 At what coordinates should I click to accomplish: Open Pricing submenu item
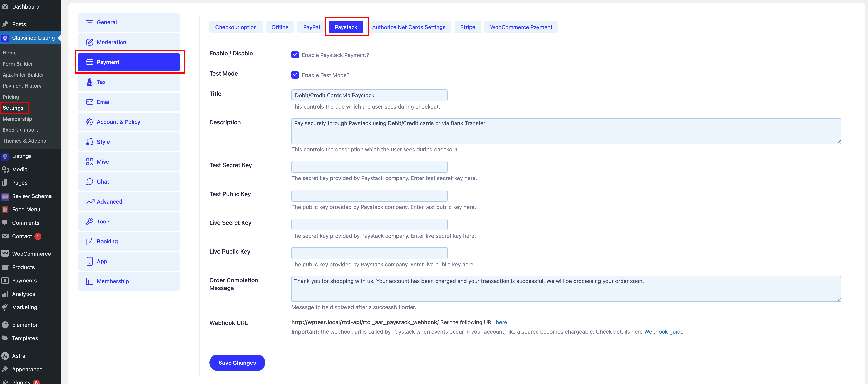(11, 97)
